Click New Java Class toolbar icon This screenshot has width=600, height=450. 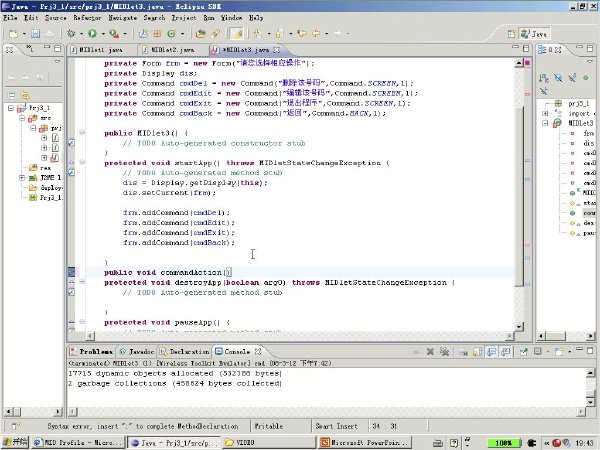coord(171,34)
